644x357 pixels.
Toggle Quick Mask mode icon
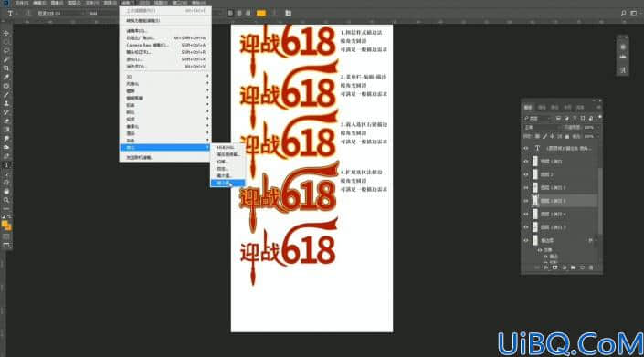tap(6, 236)
